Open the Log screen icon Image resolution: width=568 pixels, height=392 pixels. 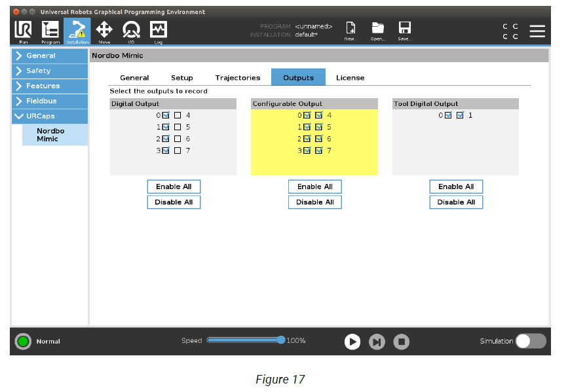click(x=159, y=31)
